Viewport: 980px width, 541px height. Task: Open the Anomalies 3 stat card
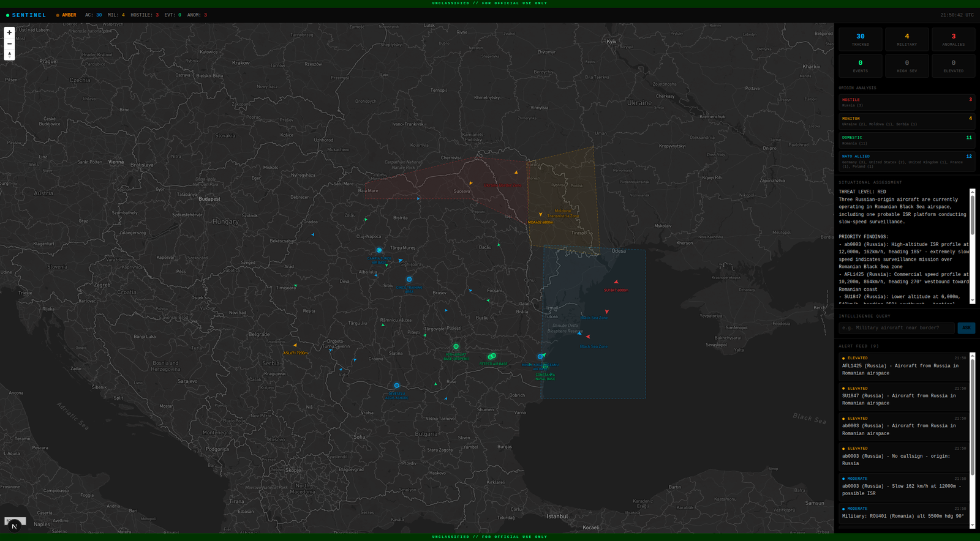click(x=954, y=39)
